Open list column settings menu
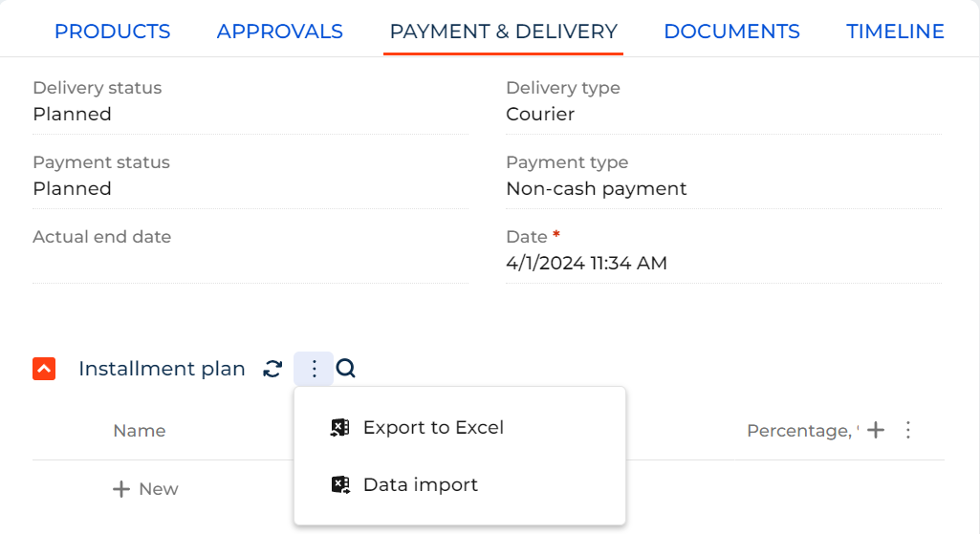This screenshot has width=980, height=534. coord(908,430)
